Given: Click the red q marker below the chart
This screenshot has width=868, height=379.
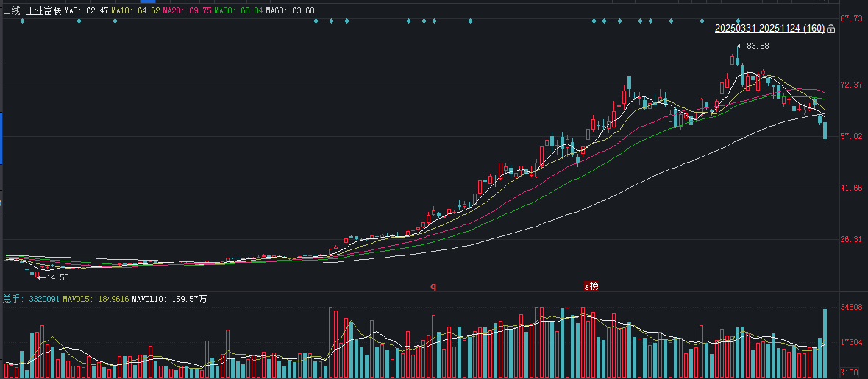Looking at the screenshot, I should pyautogui.click(x=433, y=286).
